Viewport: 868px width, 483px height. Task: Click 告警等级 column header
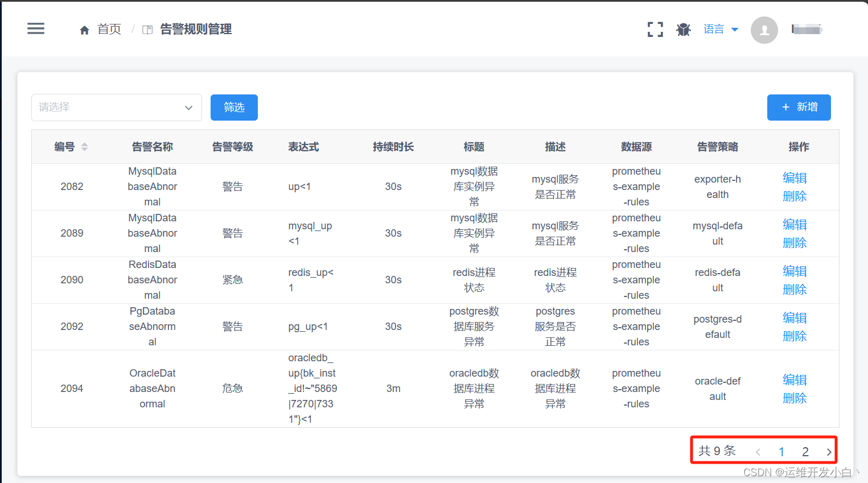point(233,147)
